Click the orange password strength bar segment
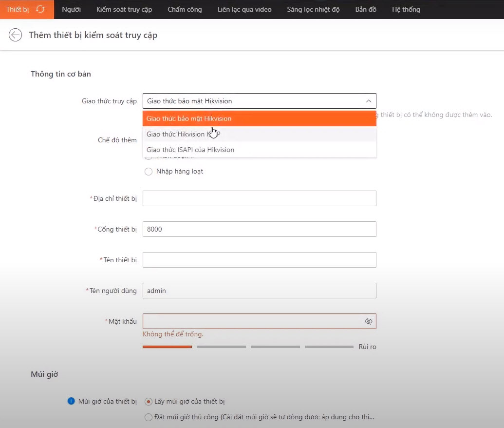This screenshot has height=428, width=504. point(167,347)
